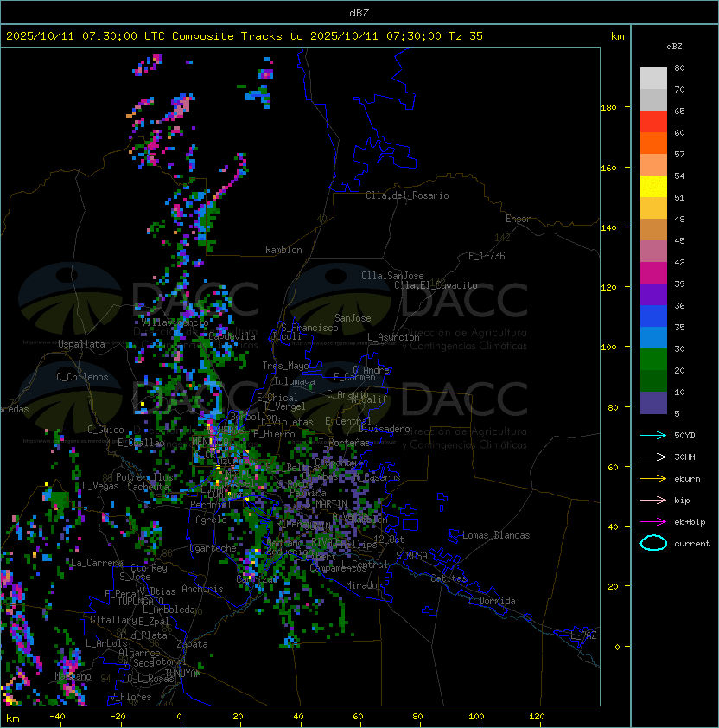Pick the green swatch between 30 and 20 dBZ
The image size is (719, 728).
pyautogui.click(x=653, y=360)
